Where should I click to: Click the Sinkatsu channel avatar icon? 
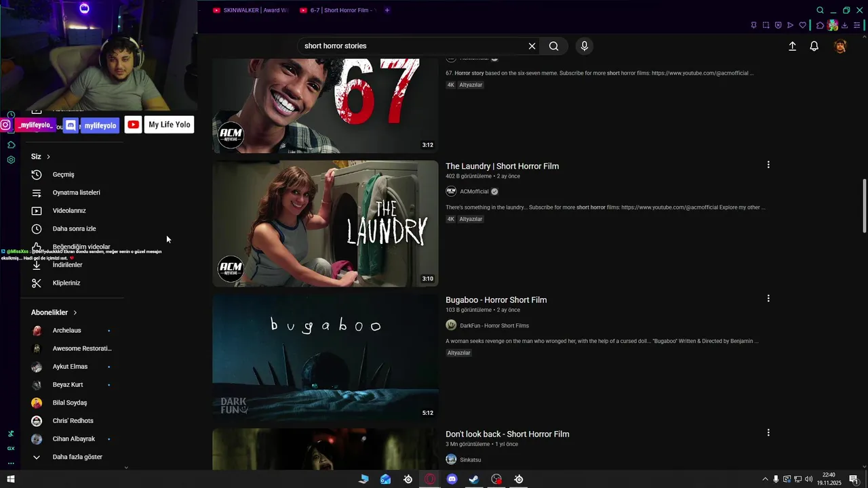451,460
